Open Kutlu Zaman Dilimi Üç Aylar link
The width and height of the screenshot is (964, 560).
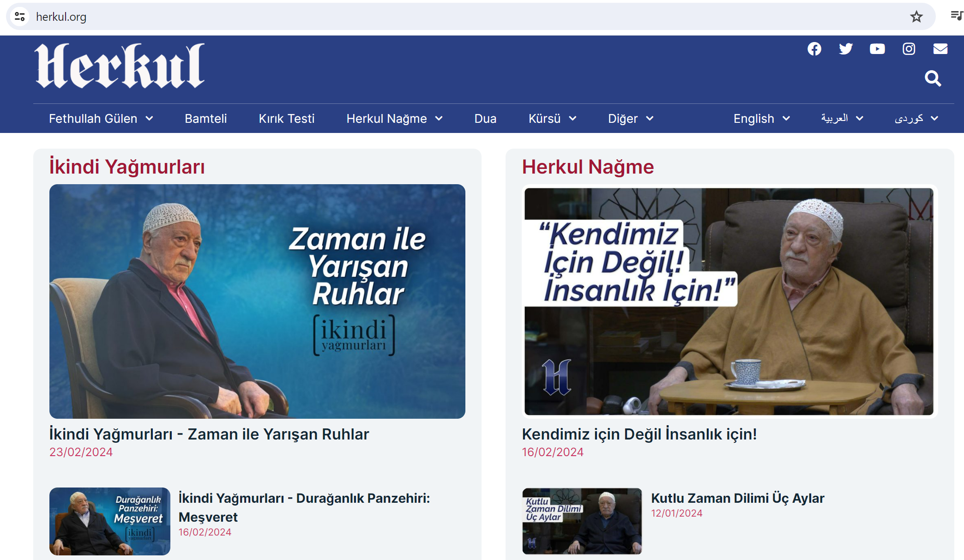(x=737, y=498)
